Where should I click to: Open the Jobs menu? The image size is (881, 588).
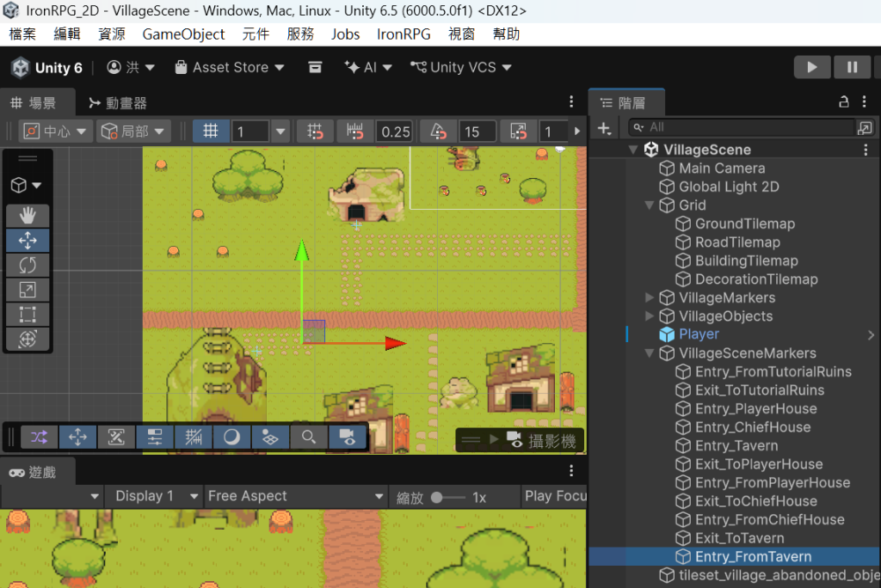point(345,34)
